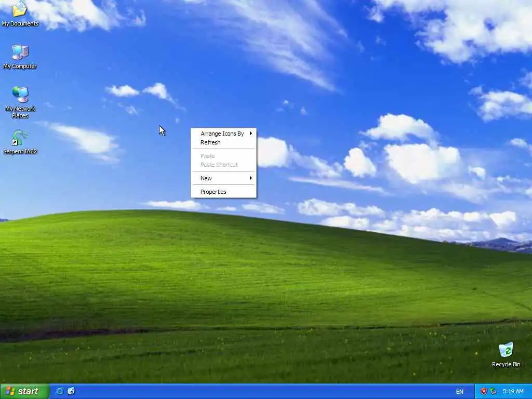Choose Properties from the context menu
This screenshot has width=532, height=399.
click(x=224, y=192)
